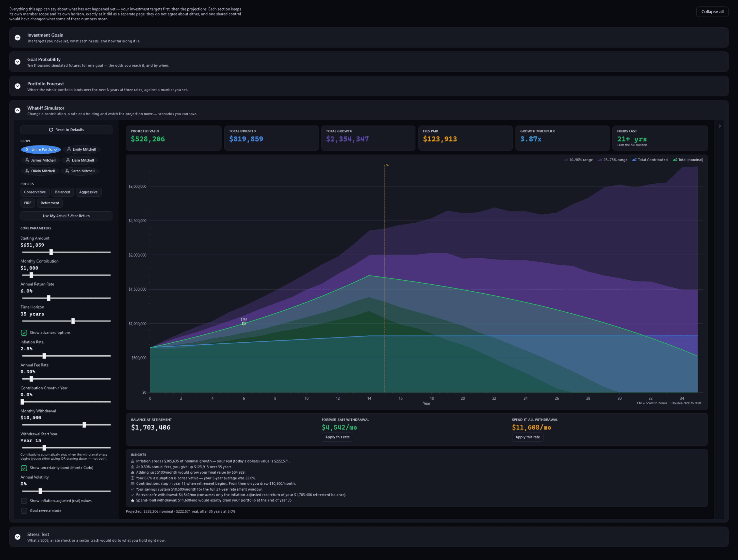Toggle 25–75% range legend item
This screenshot has width=738, height=560.
point(613,160)
